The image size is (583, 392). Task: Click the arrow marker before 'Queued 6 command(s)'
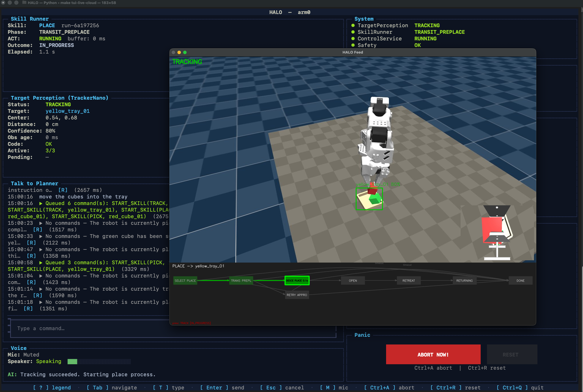41,203
